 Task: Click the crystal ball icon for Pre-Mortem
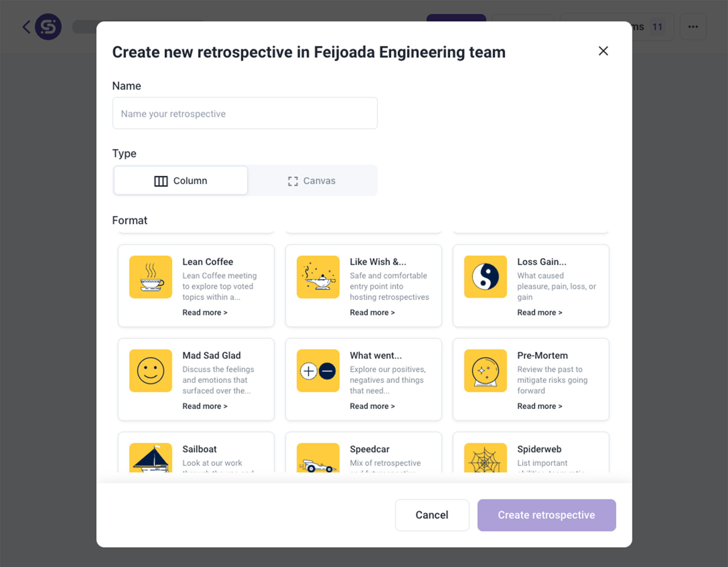click(x=485, y=371)
